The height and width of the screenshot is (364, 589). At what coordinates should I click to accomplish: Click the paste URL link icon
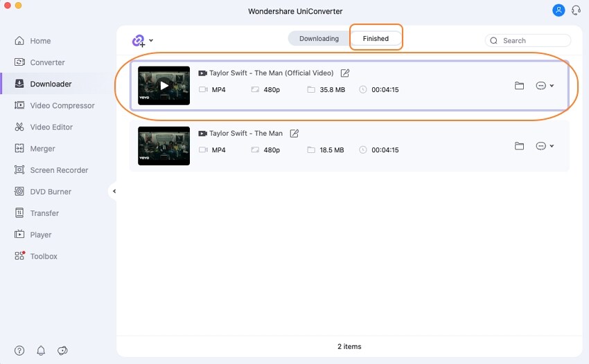[x=138, y=41]
